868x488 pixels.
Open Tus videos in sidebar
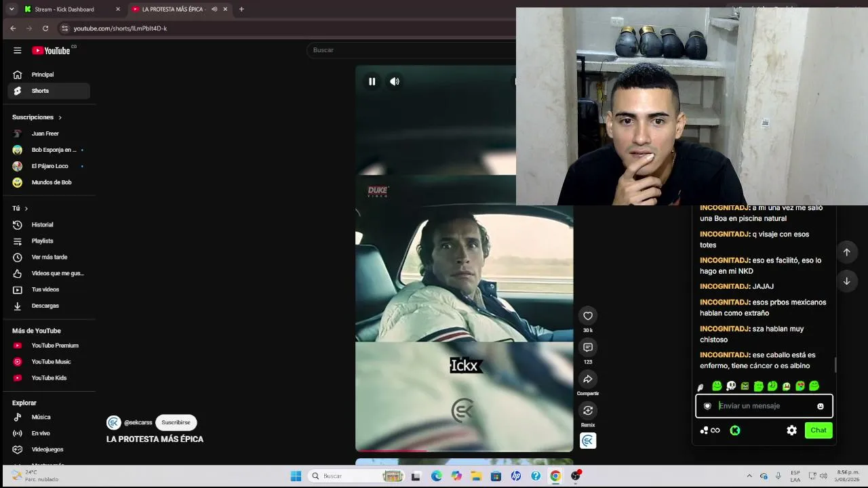(x=49, y=289)
